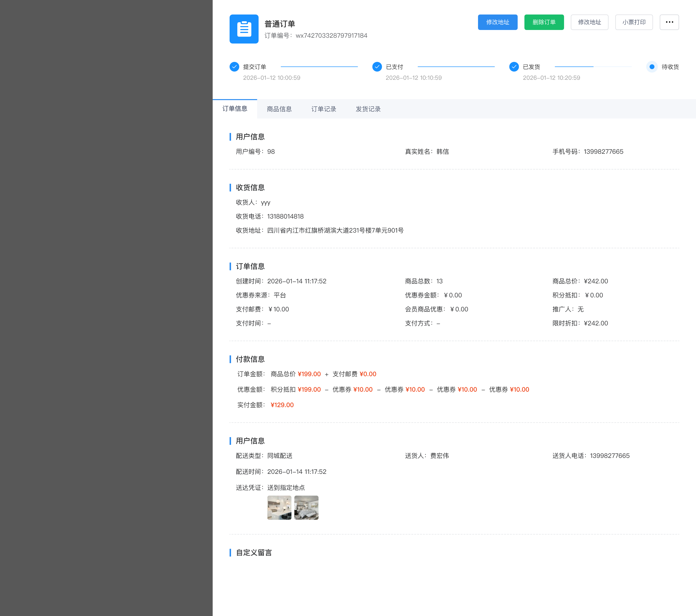Click the 已发货 checkmark step icon
Viewport: 696px width, 616px height.
pyautogui.click(x=514, y=67)
